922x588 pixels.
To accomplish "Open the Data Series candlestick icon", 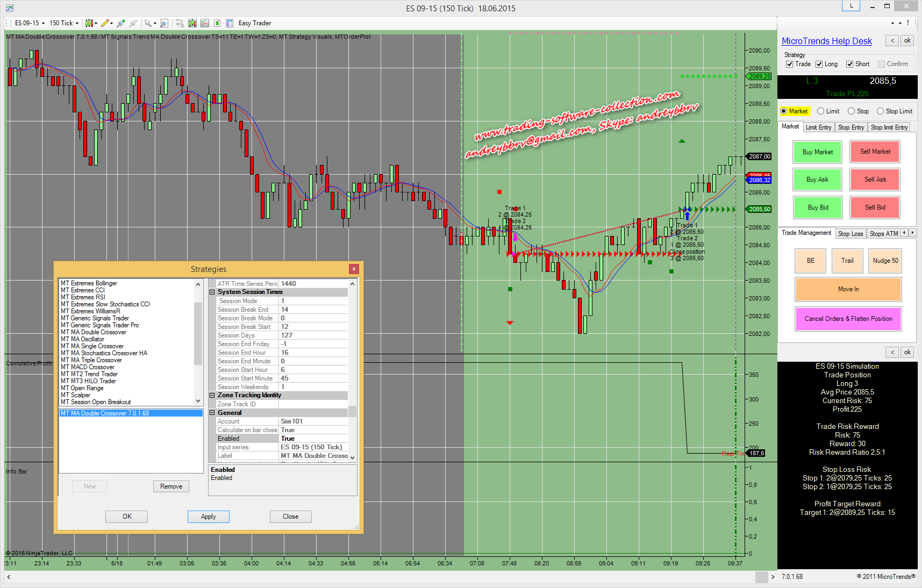I will (x=192, y=23).
